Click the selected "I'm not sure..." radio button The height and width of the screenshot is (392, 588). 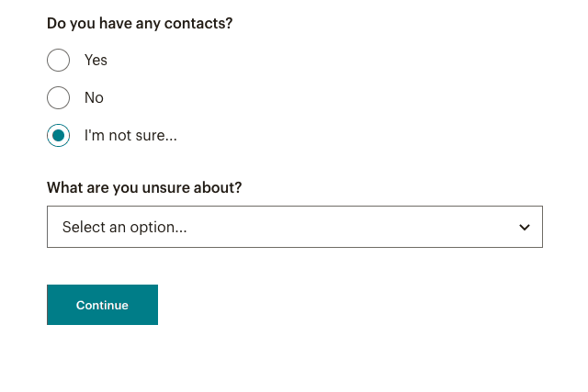click(x=58, y=136)
